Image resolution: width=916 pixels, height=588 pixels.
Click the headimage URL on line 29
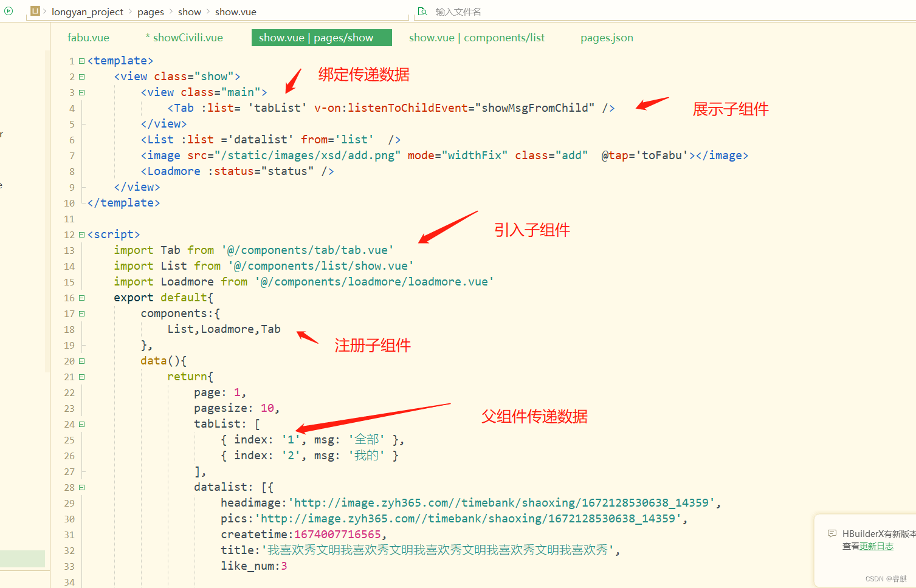click(501, 503)
